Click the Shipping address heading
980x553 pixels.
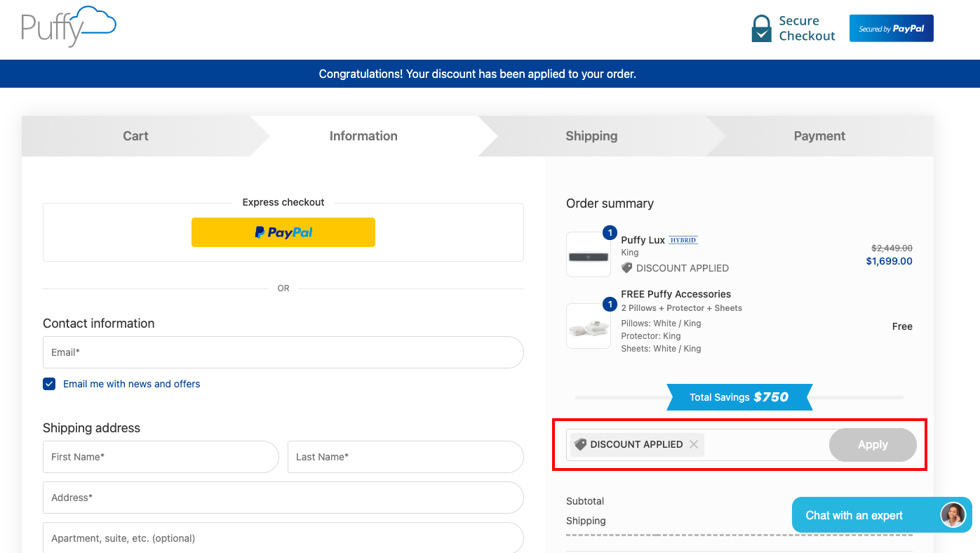click(x=92, y=428)
